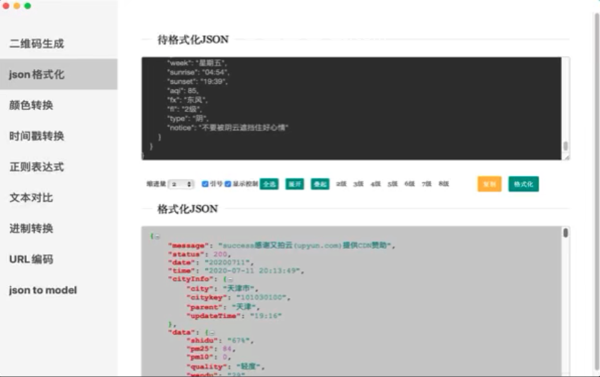Click the window's green zoom button
This screenshot has width=600, height=377.
point(28,6)
